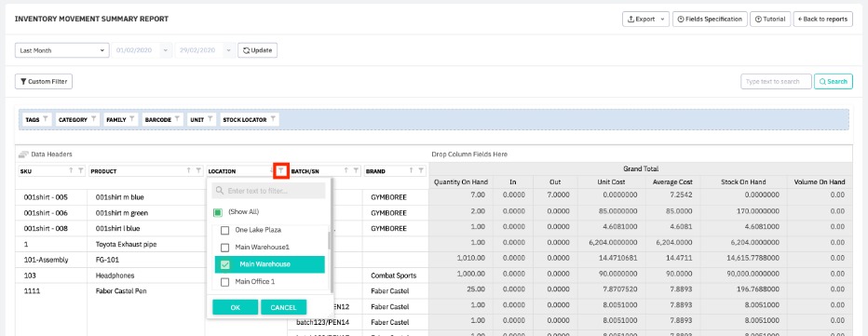Click the Update button
The height and width of the screenshot is (336, 868).
[257, 50]
